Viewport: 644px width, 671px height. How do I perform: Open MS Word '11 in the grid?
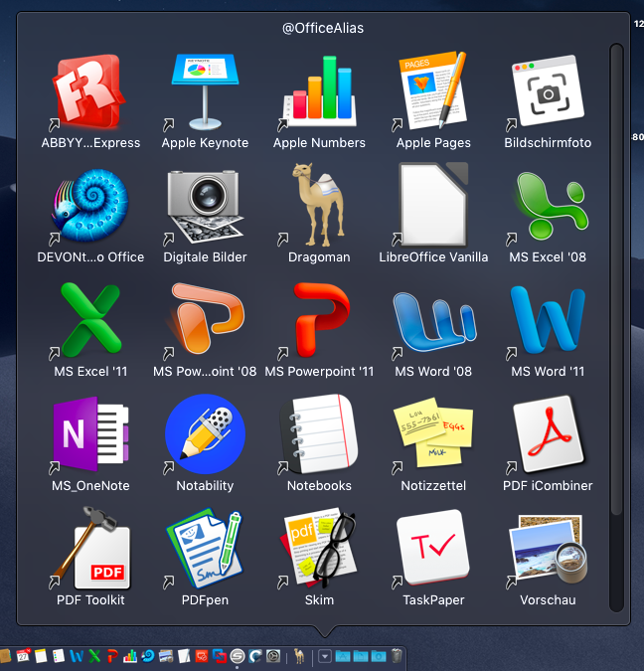click(548, 320)
